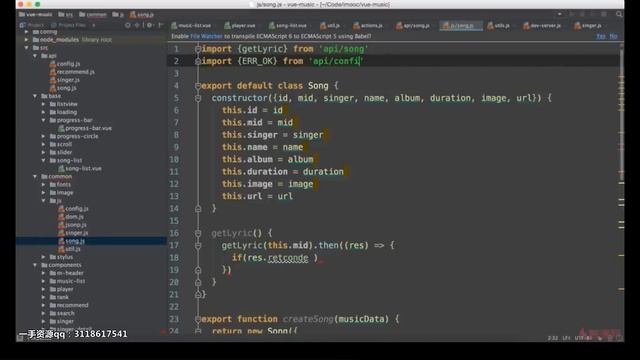Select the fonts folder

click(60, 184)
